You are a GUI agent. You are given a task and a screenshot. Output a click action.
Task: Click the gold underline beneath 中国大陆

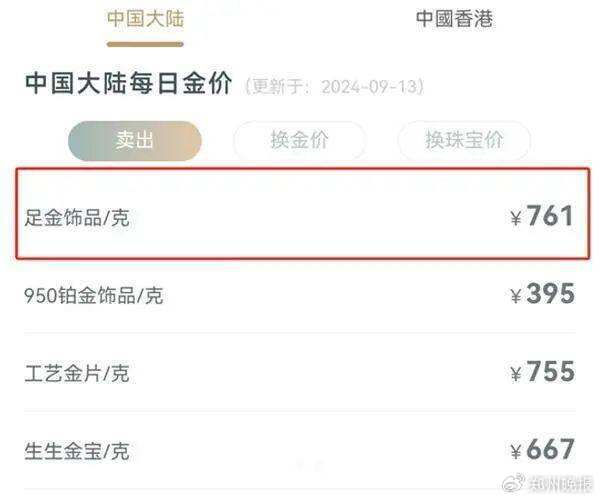[x=145, y=43]
